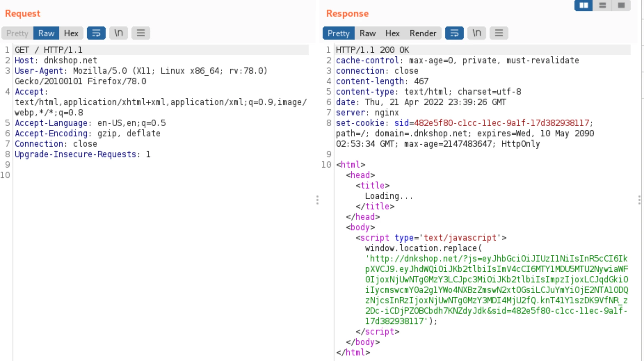Click the 'content-length' response header
This screenshot has height=361, width=644.
370,81
